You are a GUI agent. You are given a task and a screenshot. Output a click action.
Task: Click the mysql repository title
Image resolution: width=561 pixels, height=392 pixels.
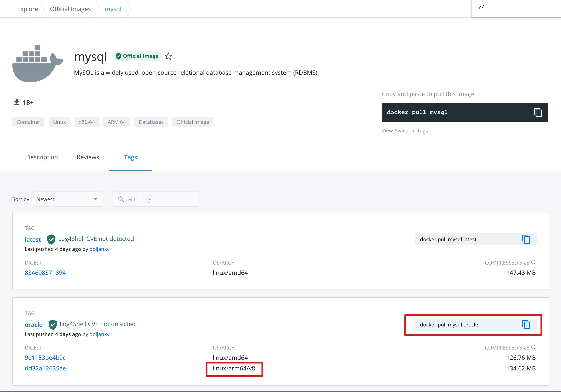click(x=90, y=57)
